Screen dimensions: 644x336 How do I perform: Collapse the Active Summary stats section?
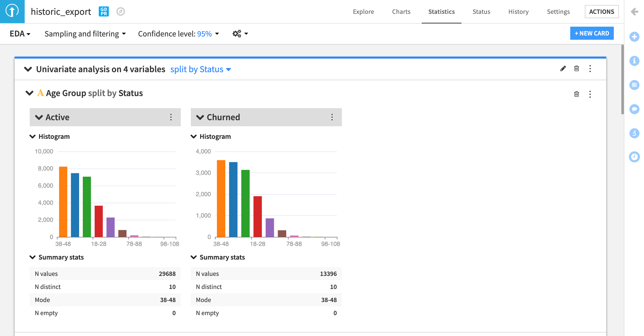pos(32,257)
